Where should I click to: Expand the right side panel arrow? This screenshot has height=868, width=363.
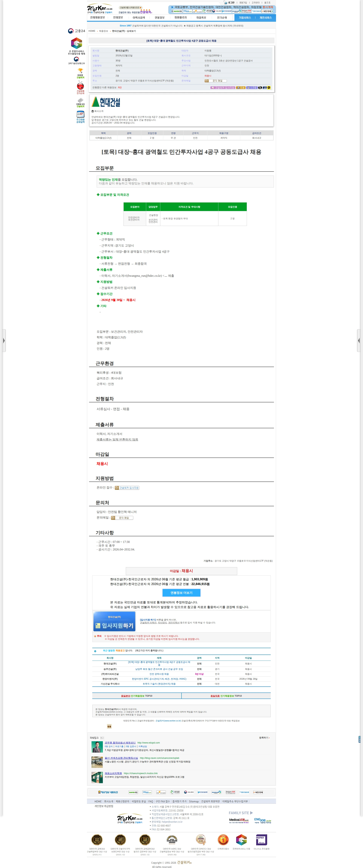click(x=359, y=341)
